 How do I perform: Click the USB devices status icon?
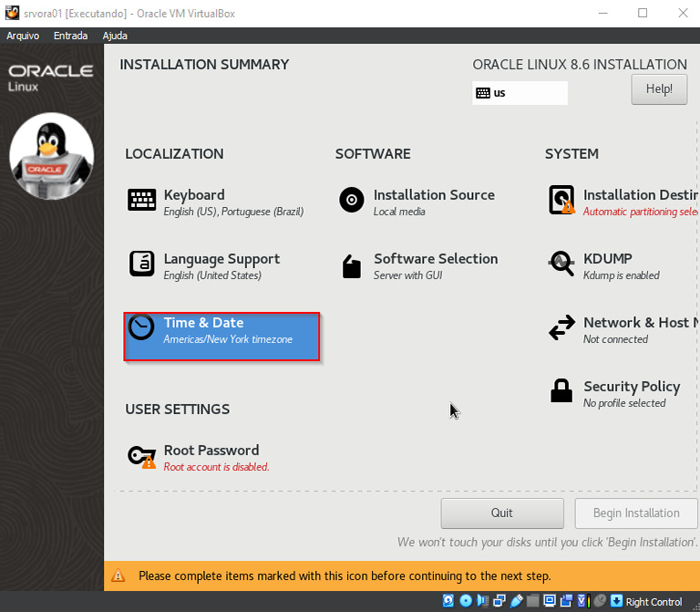516,601
